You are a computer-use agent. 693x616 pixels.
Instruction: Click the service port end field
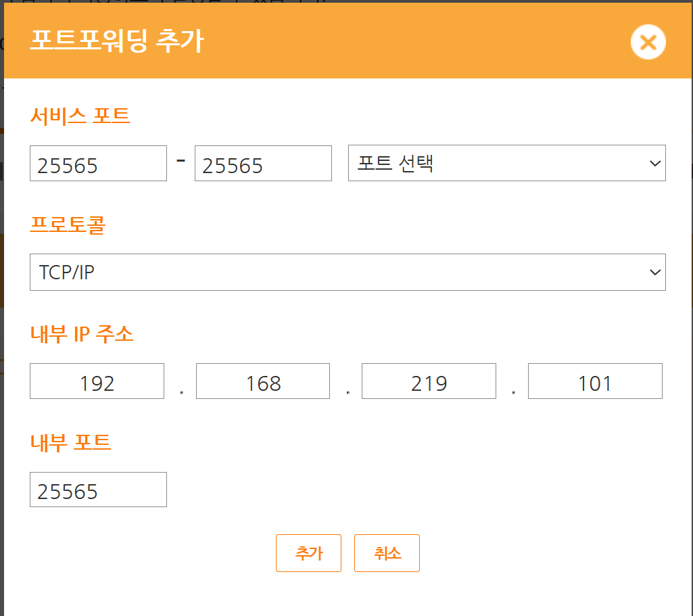(263, 164)
